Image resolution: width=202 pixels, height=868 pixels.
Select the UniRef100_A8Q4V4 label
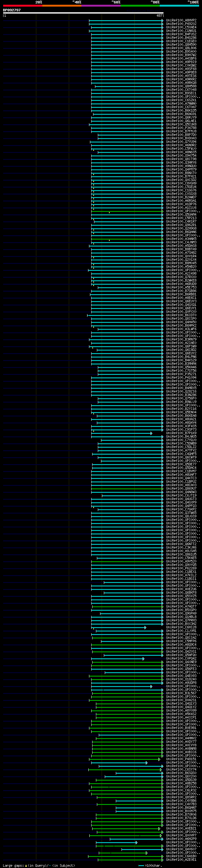181,423
